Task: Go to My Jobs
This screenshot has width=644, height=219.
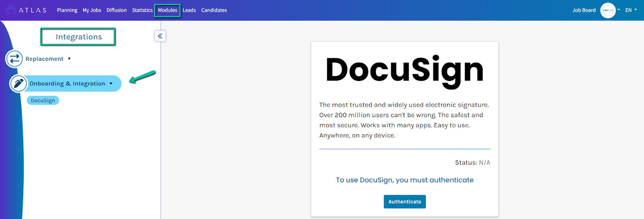Action: [x=92, y=10]
